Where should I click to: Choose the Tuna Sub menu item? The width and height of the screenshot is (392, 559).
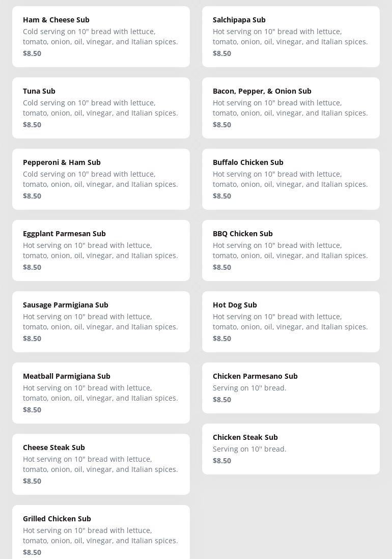pyautogui.click(x=101, y=108)
